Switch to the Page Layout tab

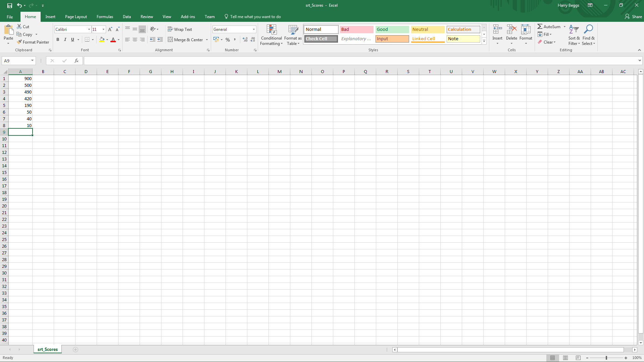click(x=76, y=17)
